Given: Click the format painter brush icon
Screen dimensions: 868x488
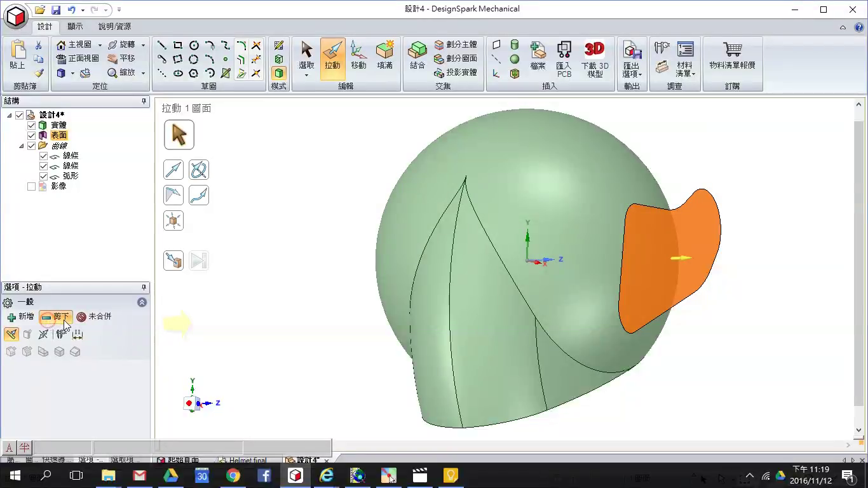Looking at the screenshot, I should click(x=38, y=73).
